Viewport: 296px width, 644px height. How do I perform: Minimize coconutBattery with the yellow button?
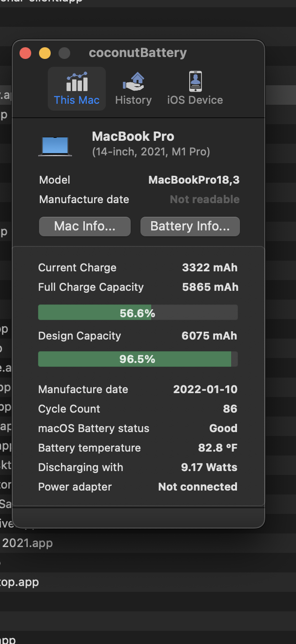coord(45,53)
